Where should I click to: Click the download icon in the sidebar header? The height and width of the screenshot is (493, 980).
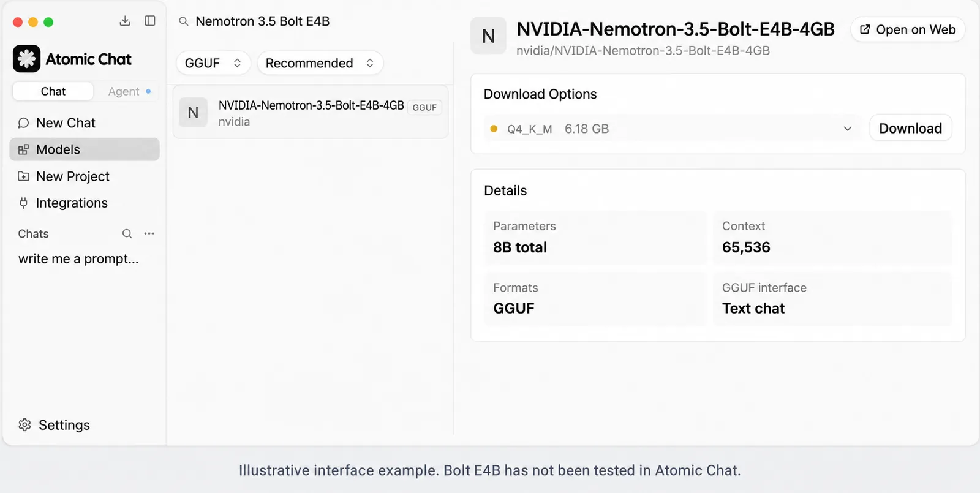tap(125, 21)
